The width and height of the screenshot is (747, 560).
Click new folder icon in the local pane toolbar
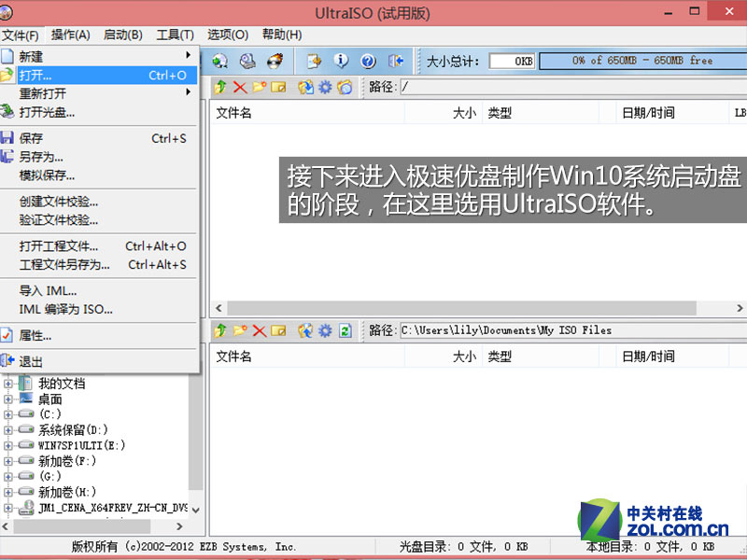240,330
